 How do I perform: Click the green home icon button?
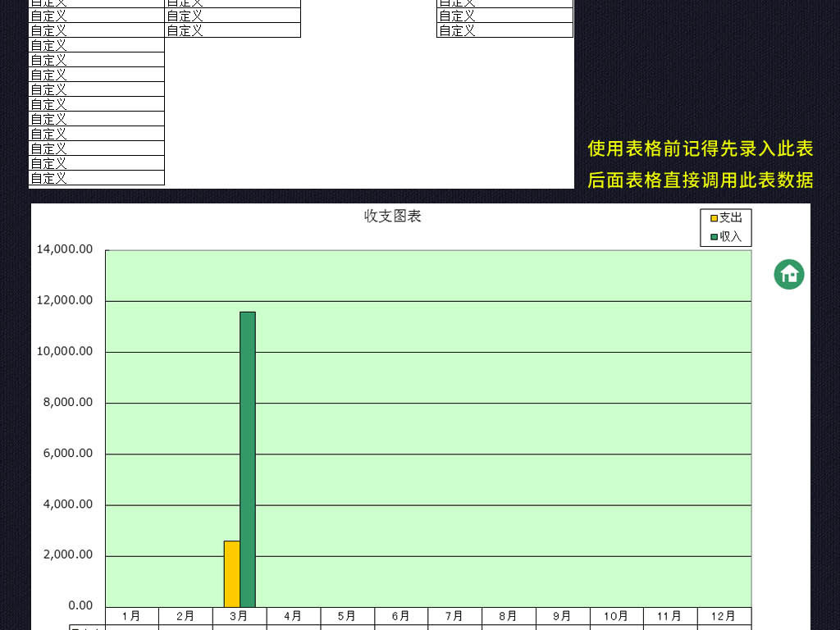789,274
